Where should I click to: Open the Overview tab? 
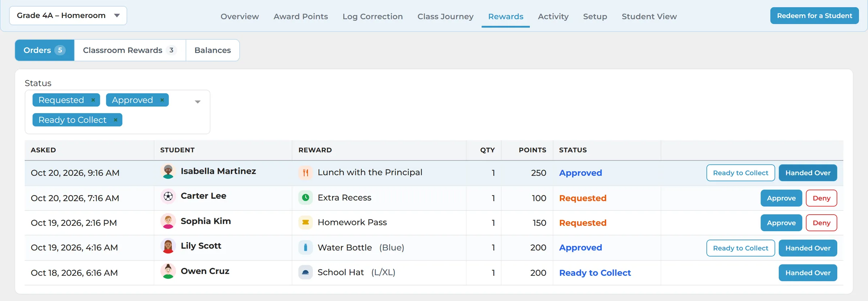[240, 17]
